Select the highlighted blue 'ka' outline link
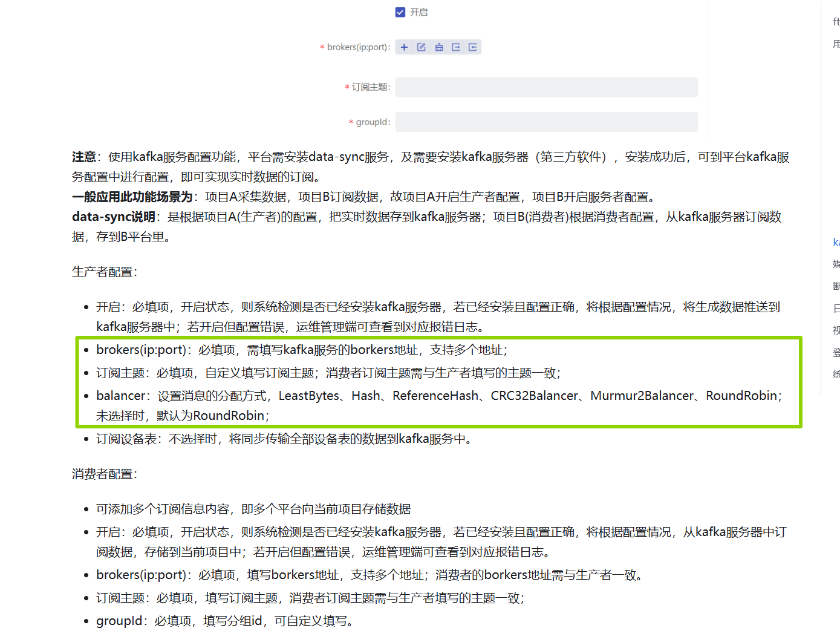 click(836, 242)
